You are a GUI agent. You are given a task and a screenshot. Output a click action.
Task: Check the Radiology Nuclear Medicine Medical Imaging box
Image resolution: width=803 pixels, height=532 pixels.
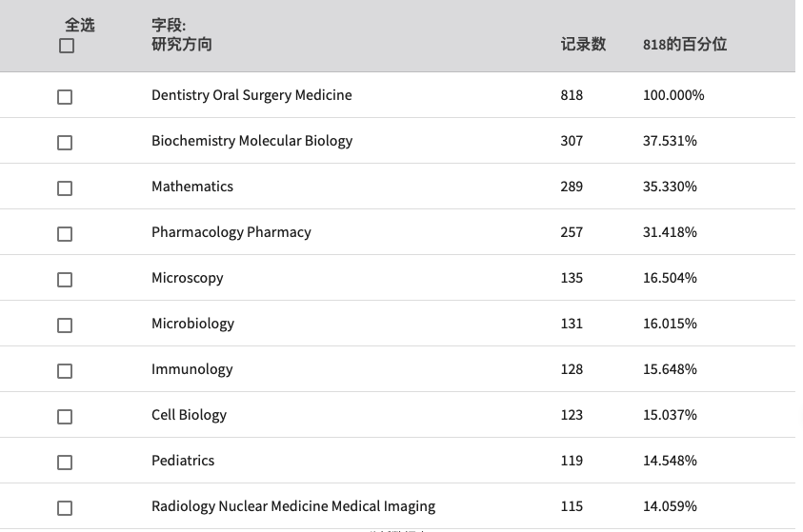tap(65, 508)
